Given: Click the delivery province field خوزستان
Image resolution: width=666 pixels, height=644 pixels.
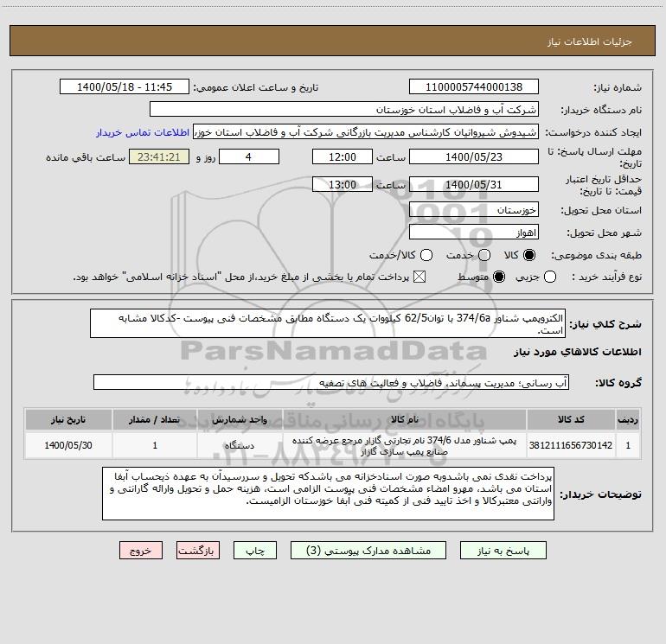Looking at the screenshot, I should point(474,210).
